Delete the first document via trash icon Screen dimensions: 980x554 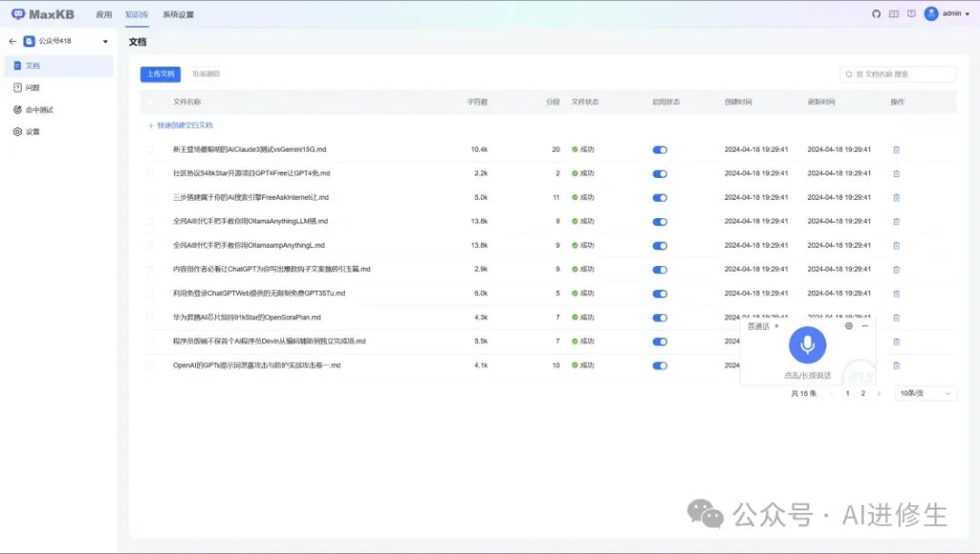click(x=897, y=149)
